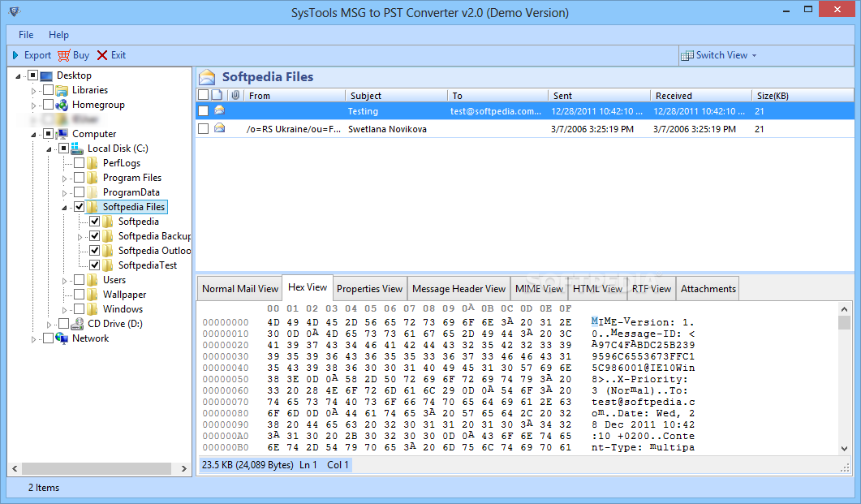The height and width of the screenshot is (504, 861).
Task: Toggle the select-all checkbox in list header
Action: coord(203,95)
